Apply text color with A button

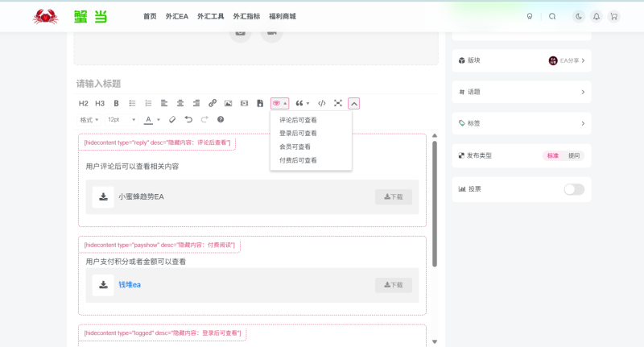tap(149, 120)
